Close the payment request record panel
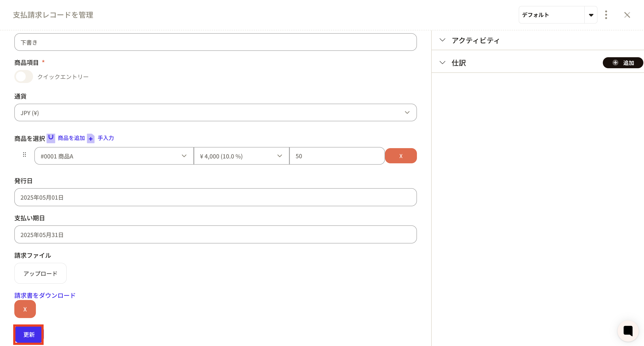644x346 pixels. 627,15
